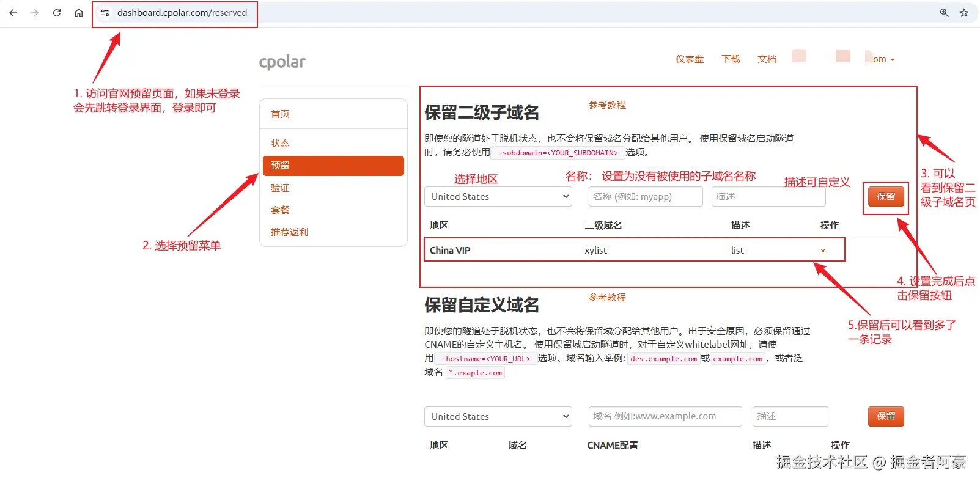The height and width of the screenshot is (484, 980).
Task: Go to browser home icon
Action: coord(79,13)
